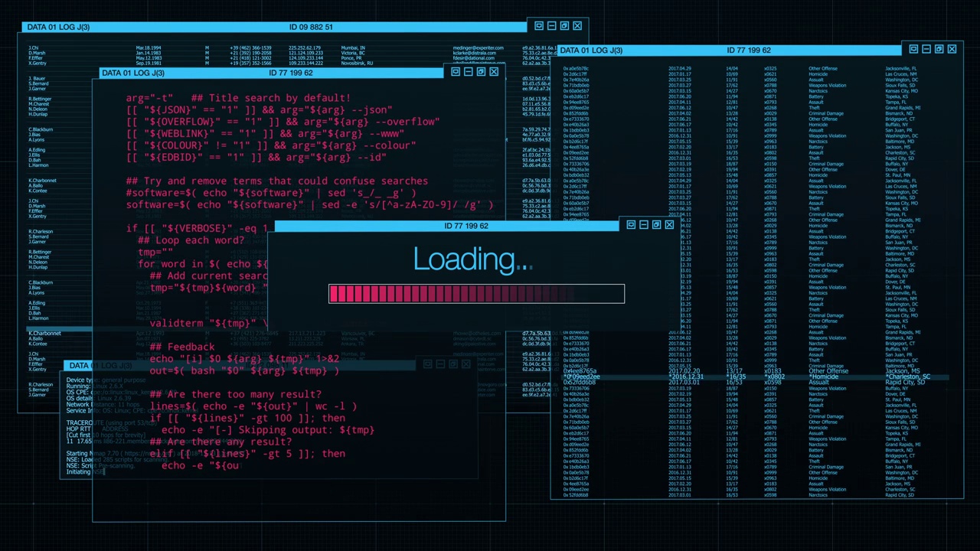The image size is (980, 551).
Task: Click the "Loading..." heading text
Action: pyautogui.click(x=472, y=259)
